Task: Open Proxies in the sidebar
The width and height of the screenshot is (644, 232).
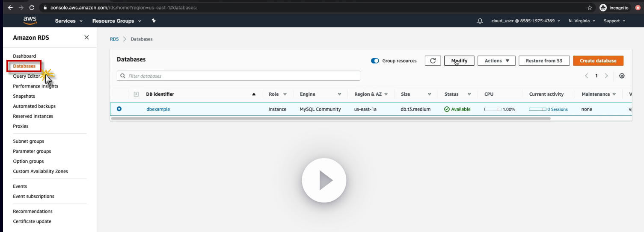Action: [x=21, y=126]
